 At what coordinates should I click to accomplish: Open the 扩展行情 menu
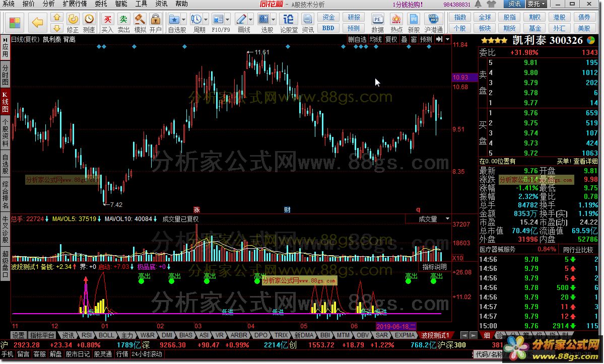click(75, 4)
